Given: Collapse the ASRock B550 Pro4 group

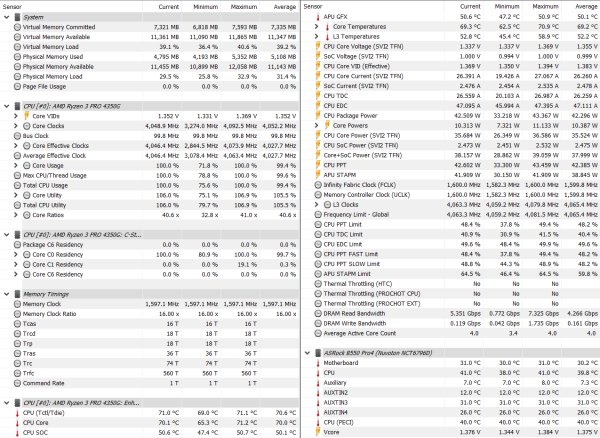Looking at the screenshot, I should tap(307, 353).
